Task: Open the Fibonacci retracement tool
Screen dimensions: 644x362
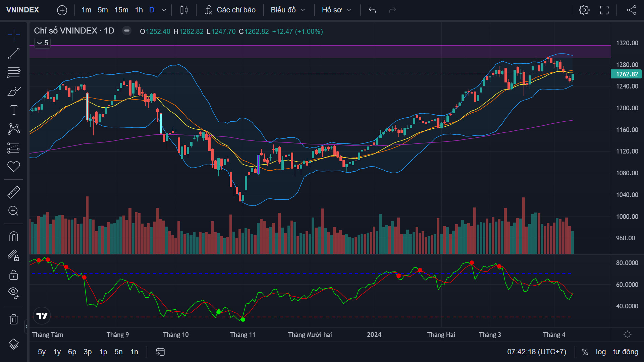Action: click(13, 72)
